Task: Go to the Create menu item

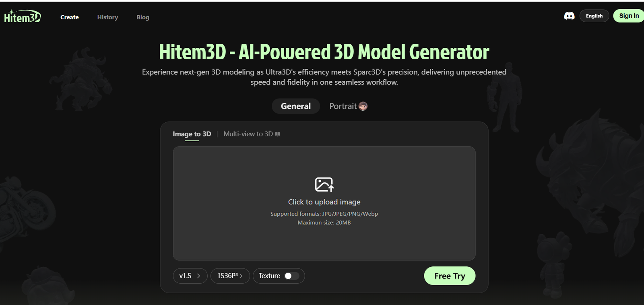Action: (70, 17)
